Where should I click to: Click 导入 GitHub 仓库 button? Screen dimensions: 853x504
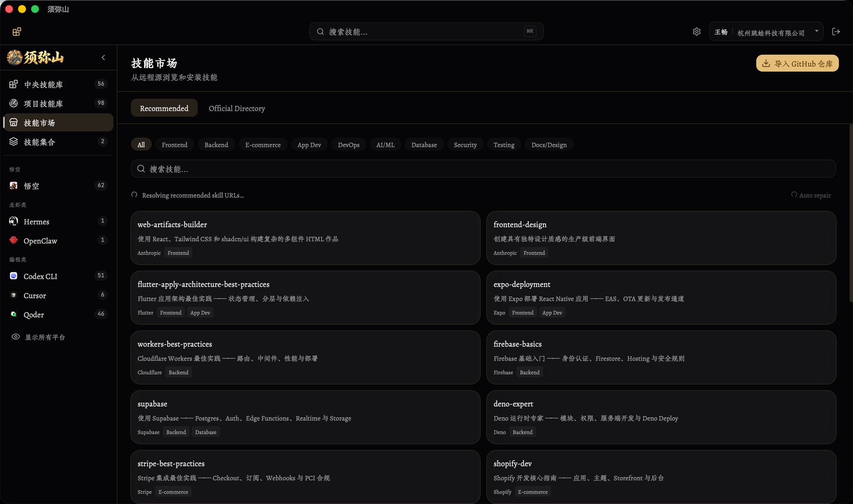(797, 63)
